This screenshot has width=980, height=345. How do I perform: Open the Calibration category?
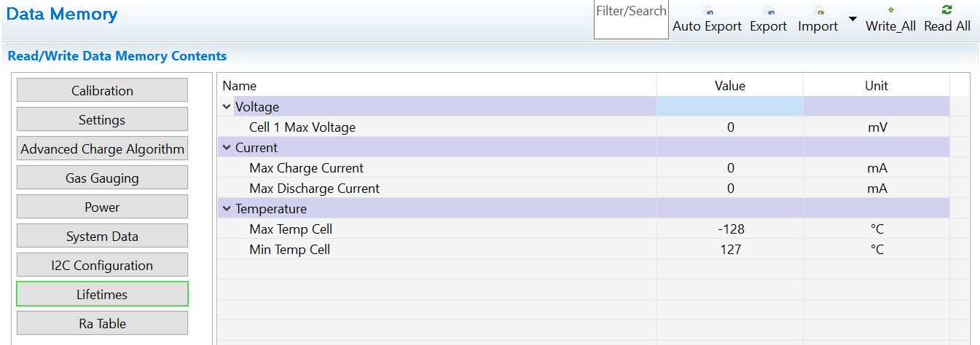tap(102, 91)
